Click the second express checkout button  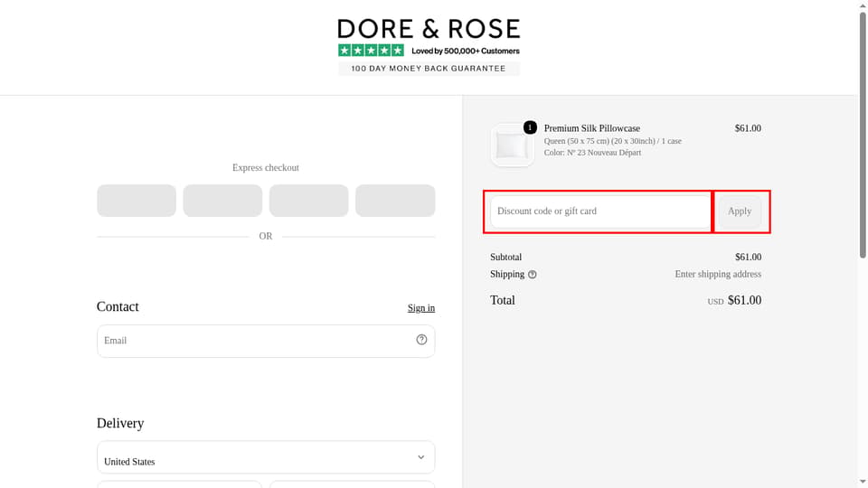point(222,201)
